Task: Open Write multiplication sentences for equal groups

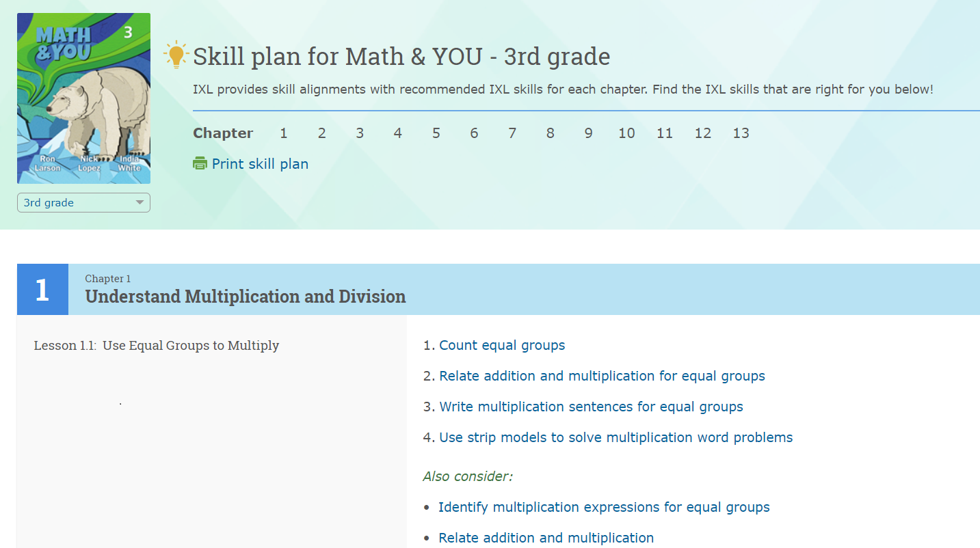Action: click(591, 407)
